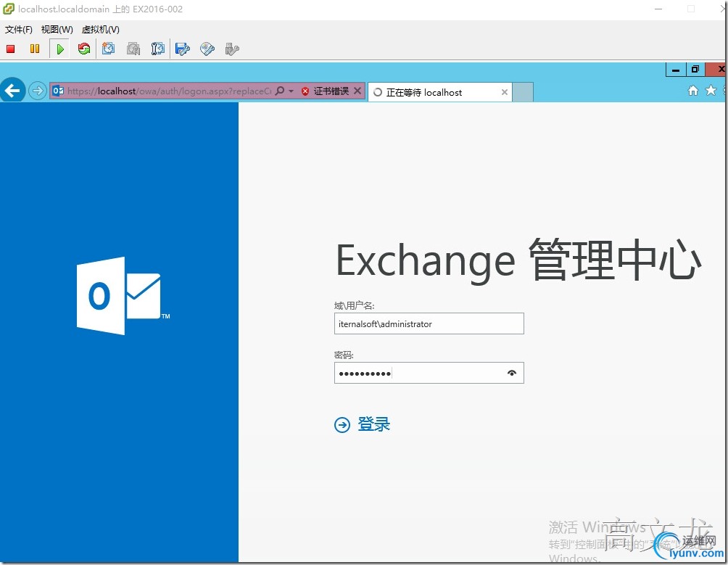The height and width of the screenshot is (565, 728).
Task: Open the 视图(W) menu
Action: tap(57, 30)
